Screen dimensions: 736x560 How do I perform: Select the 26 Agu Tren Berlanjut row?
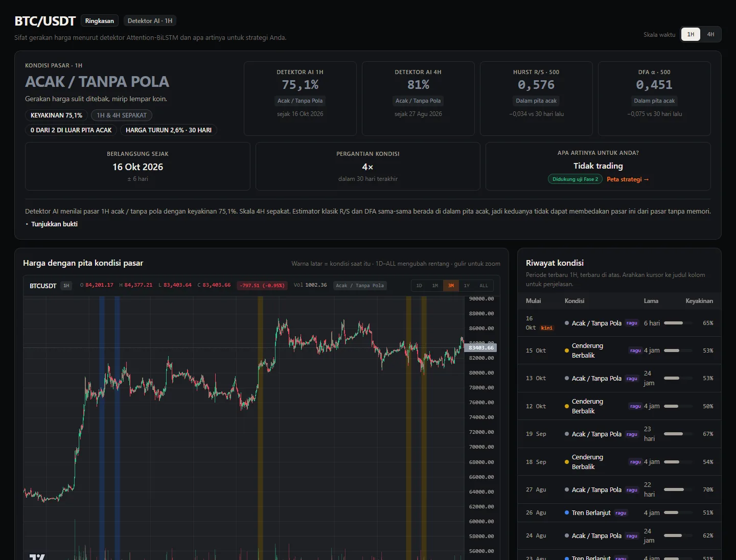tap(619, 512)
